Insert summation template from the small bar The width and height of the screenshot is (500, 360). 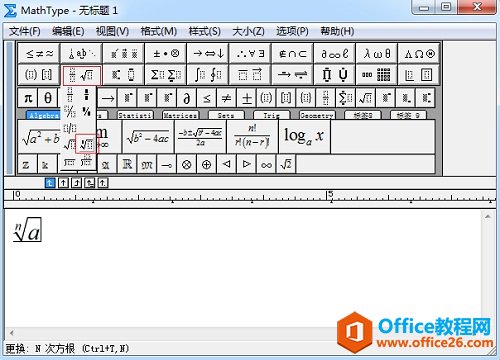(346, 98)
